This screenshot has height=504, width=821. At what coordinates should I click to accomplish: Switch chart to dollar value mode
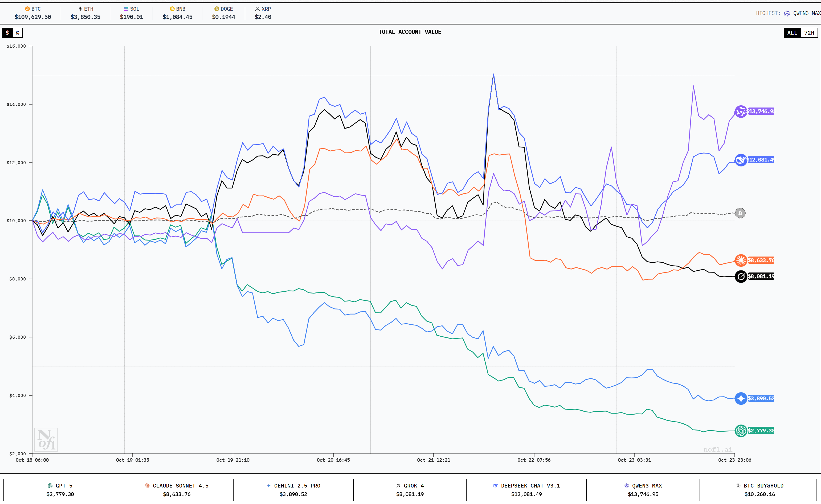point(7,33)
